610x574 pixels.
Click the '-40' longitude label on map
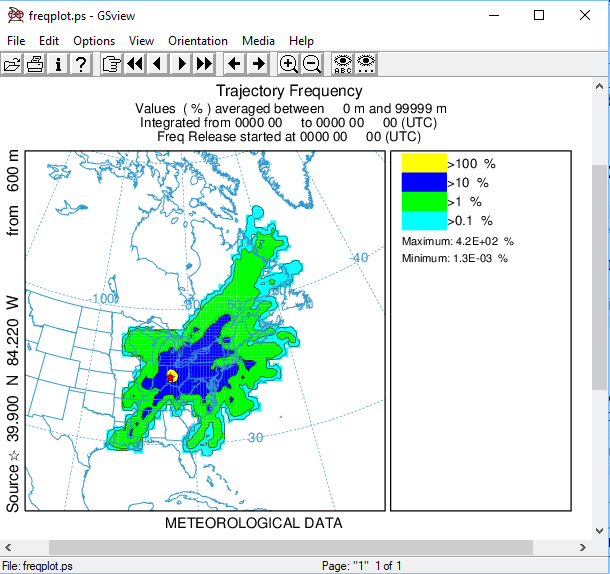click(359, 257)
